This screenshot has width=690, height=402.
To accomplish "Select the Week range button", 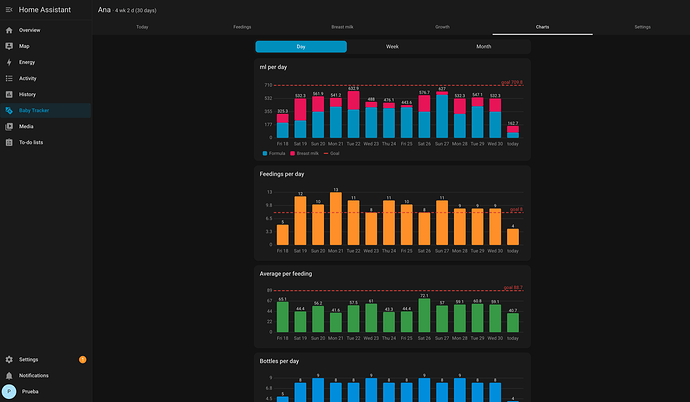I will tap(392, 47).
